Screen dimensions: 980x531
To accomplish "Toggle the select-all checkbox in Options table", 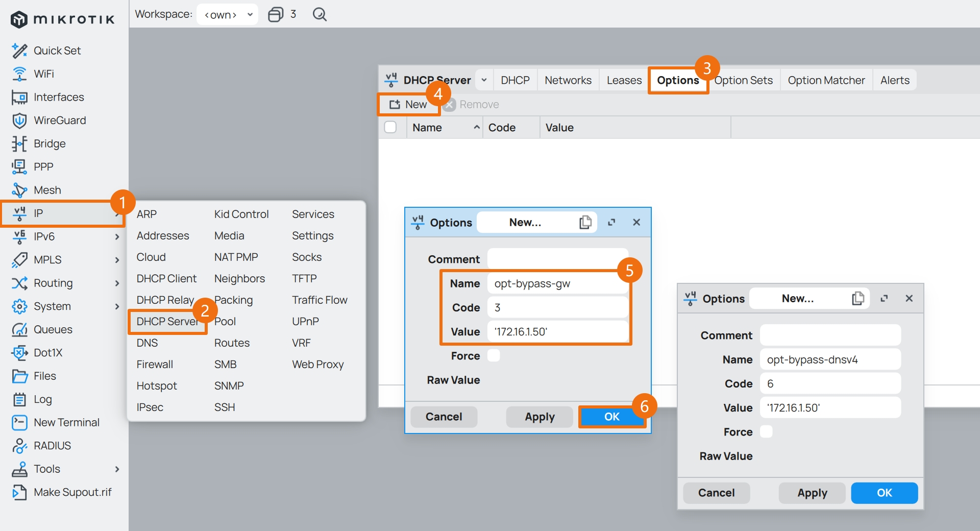I will click(x=390, y=127).
